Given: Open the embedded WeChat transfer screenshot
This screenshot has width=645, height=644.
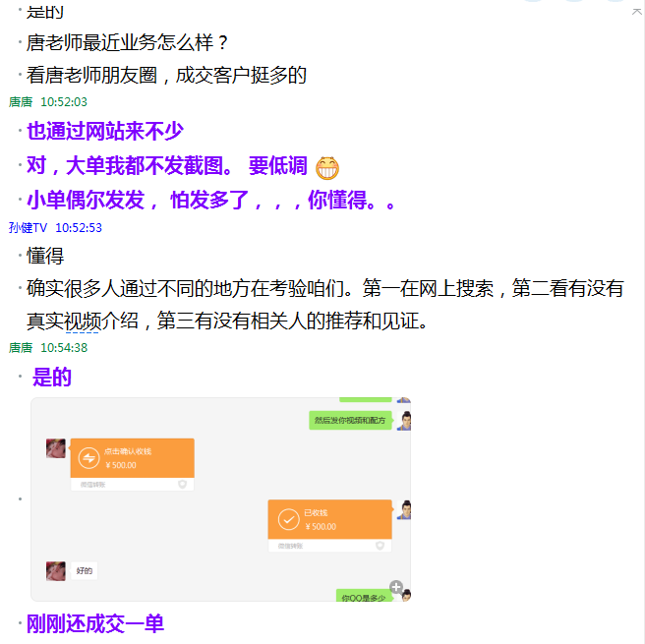Looking at the screenshot, I should click(x=221, y=499).
